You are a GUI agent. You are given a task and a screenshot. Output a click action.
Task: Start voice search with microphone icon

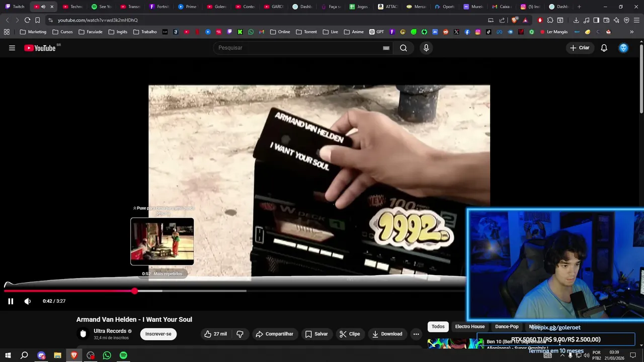point(426,48)
